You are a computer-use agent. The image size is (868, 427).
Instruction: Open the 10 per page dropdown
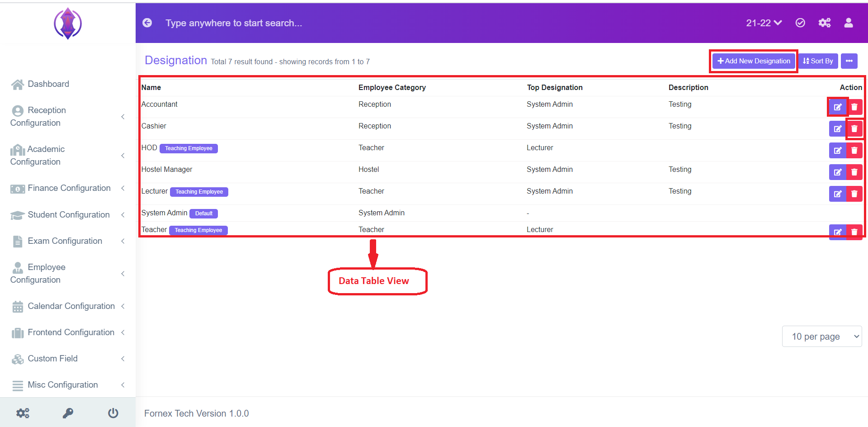coord(822,337)
